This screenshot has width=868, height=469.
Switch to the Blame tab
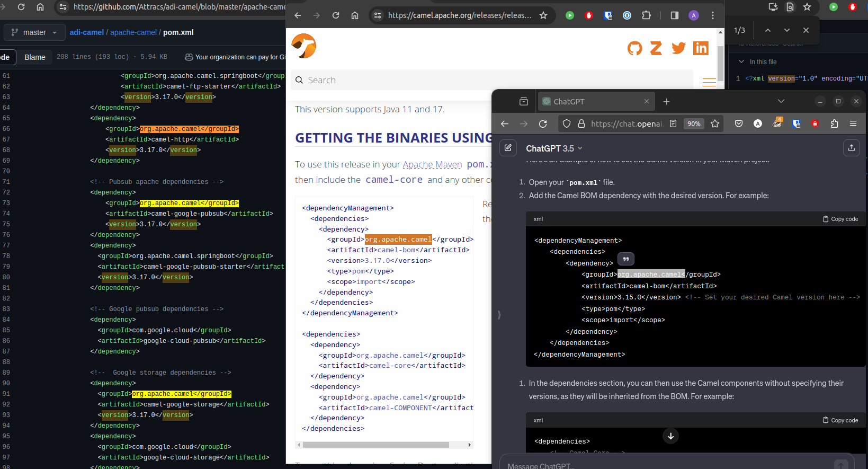[35, 57]
